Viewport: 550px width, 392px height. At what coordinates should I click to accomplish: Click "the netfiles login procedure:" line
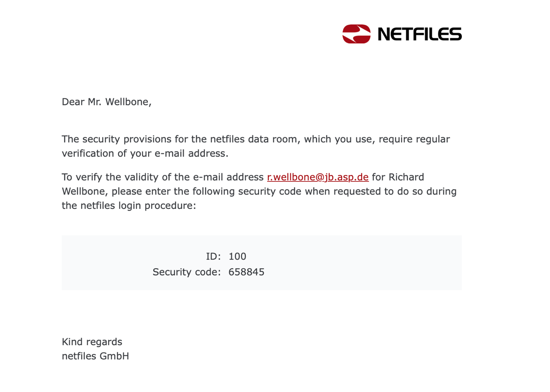click(x=129, y=205)
